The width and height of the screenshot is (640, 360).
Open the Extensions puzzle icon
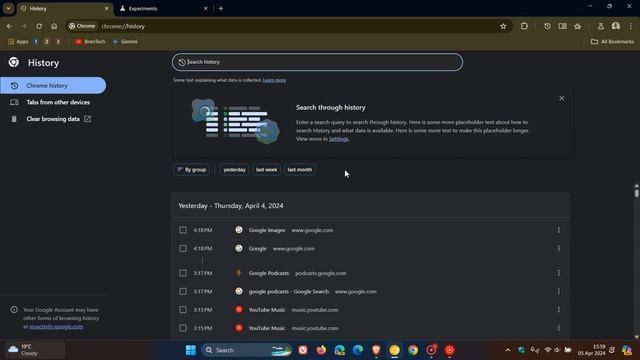(x=524, y=26)
